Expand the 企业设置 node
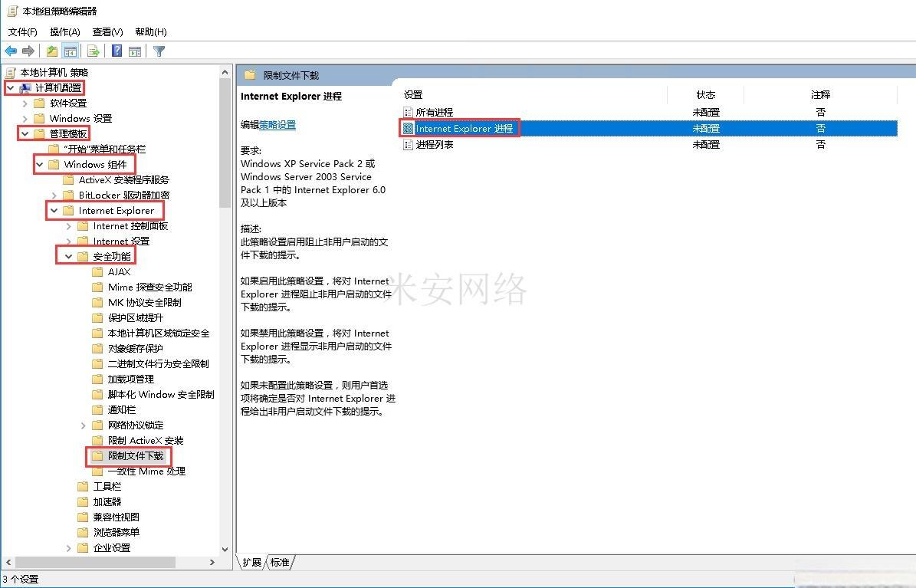 pyautogui.click(x=68, y=548)
